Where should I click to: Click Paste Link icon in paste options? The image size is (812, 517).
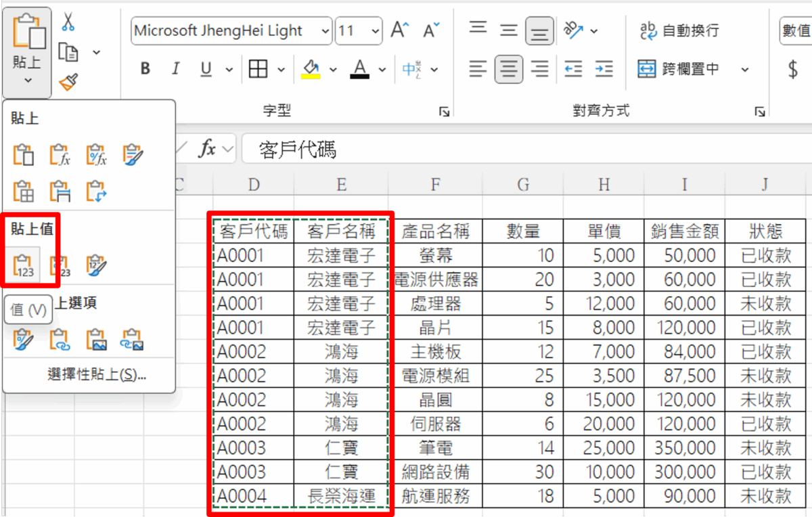[x=60, y=338]
